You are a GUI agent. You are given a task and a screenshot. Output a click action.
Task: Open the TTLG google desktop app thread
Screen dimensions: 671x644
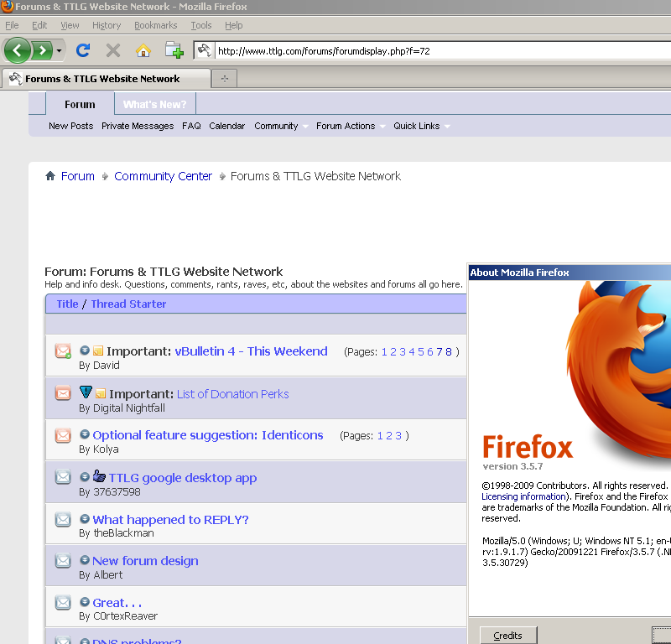tap(183, 477)
